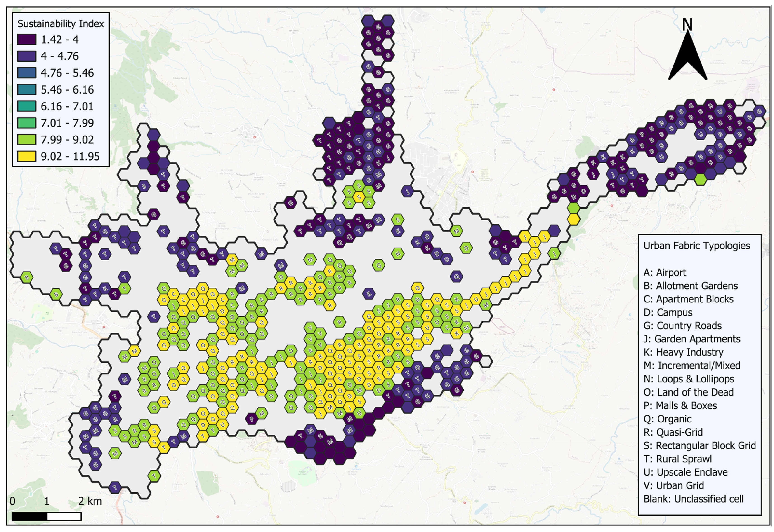The width and height of the screenshot is (774, 532).
Task: Click the hexagon labeled P
Action: click(252, 419)
